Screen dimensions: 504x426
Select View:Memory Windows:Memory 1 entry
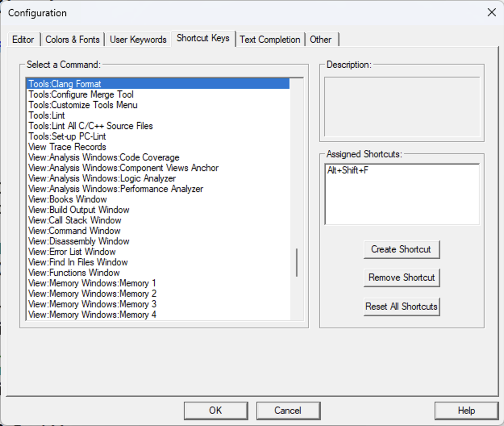(92, 283)
